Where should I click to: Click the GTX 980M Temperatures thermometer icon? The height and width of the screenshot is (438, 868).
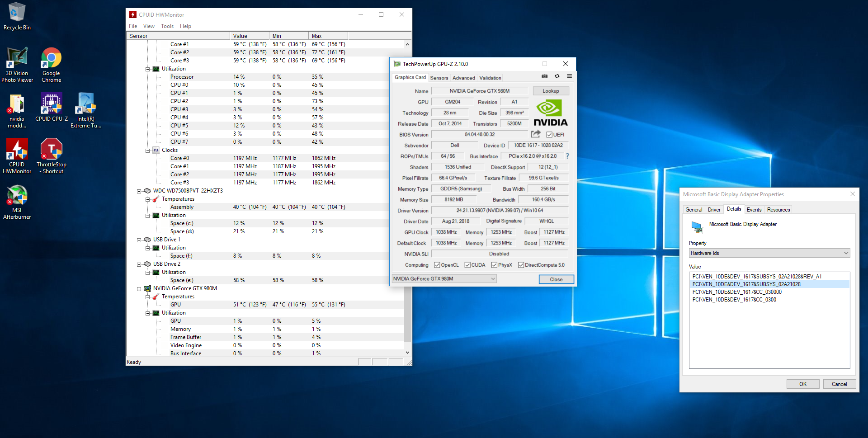pyautogui.click(x=156, y=297)
